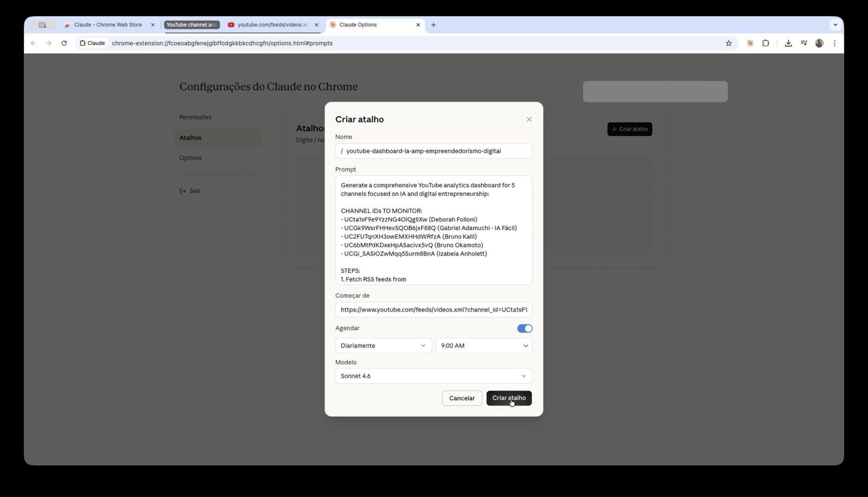The height and width of the screenshot is (497, 868).
Task: Switch to youtube.com/feeds/videos.xml tab
Action: coord(273,25)
